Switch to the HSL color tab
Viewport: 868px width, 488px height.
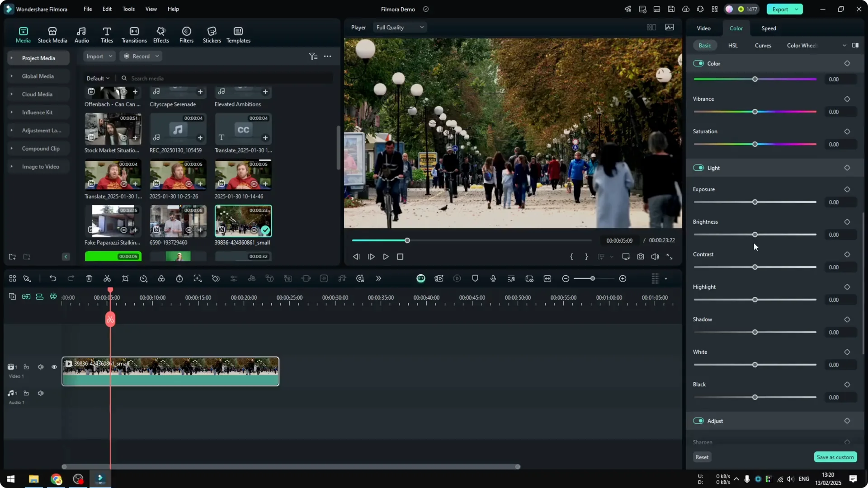(x=733, y=46)
